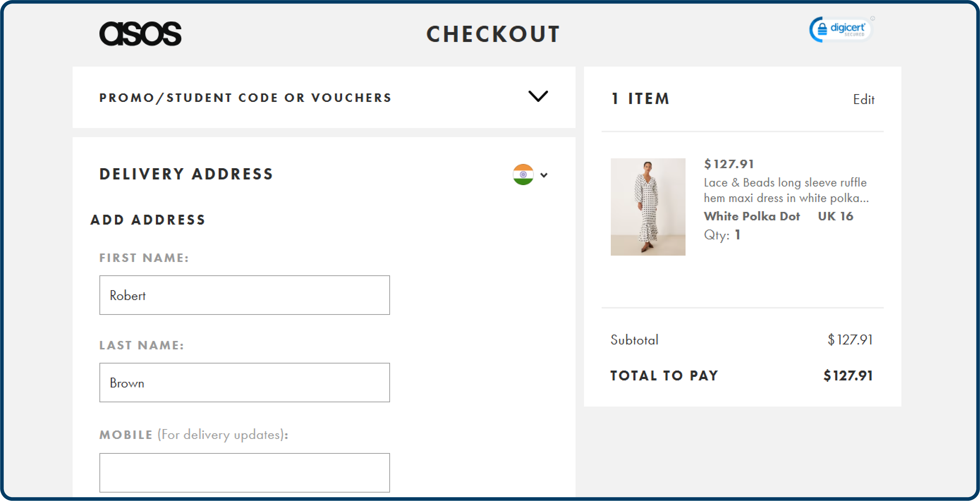980x501 pixels.
Task: Open the delivery country selector chevron
Action: pyautogui.click(x=544, y=175)
